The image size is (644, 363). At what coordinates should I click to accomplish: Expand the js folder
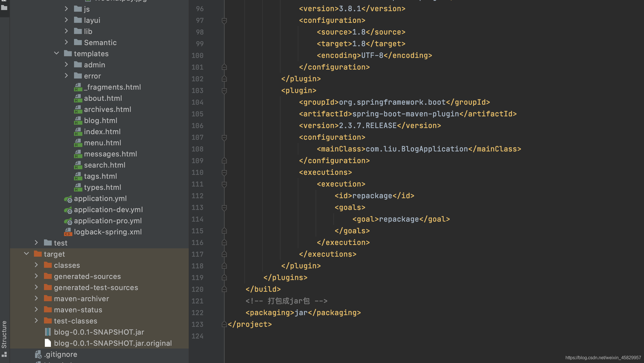coord(66,9)
